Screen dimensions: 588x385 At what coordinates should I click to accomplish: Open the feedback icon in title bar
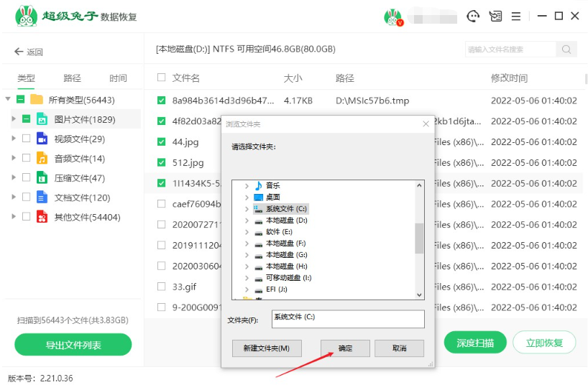click(495, 16)
